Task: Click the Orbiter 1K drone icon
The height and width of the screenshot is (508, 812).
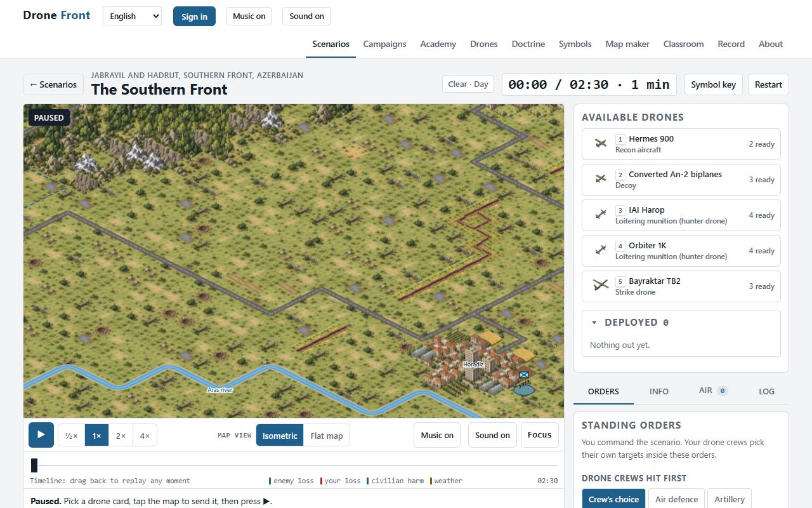Action: [601, 251]
